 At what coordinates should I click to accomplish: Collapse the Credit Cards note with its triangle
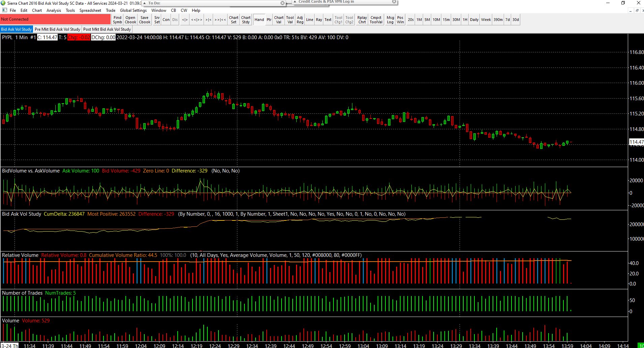click(x=295, y=2)
